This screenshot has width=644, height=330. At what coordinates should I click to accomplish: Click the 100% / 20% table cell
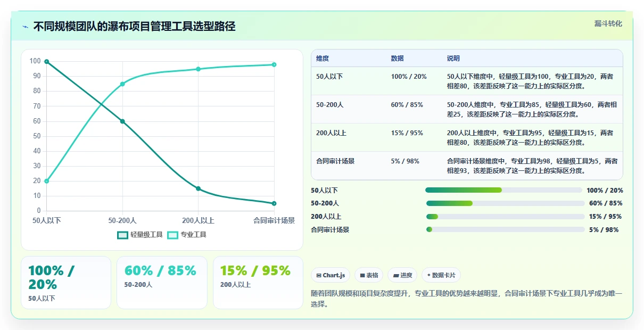[x=409, y=77]
